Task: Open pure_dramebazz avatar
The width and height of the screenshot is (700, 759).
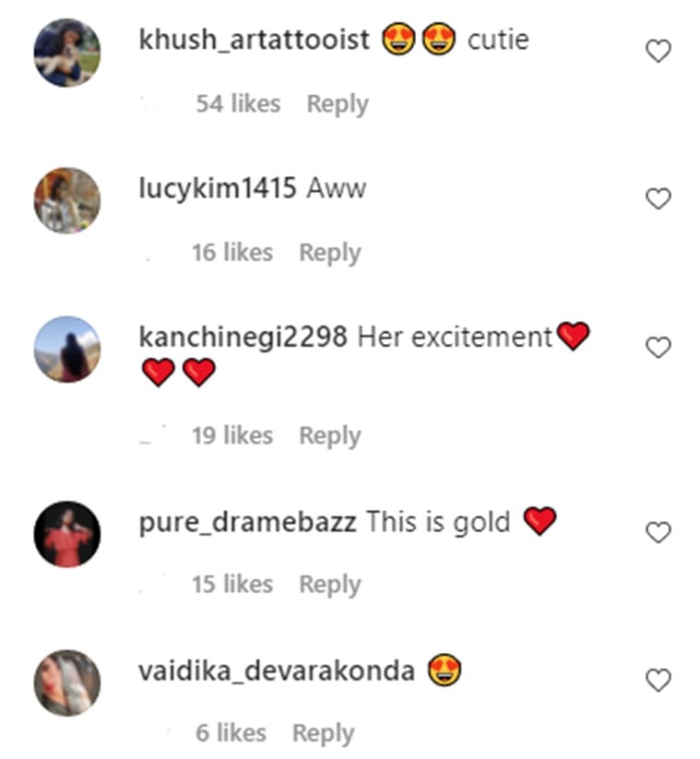Action: point(67,534)
